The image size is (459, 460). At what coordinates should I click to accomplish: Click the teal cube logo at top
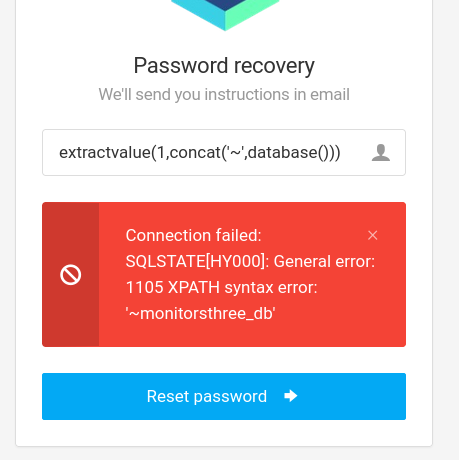[225, 13]
